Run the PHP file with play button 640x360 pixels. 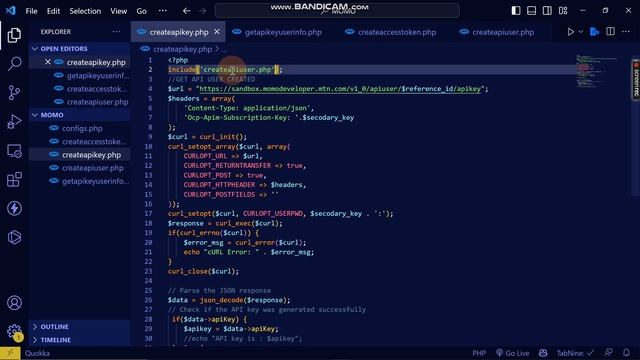[571, 32]
